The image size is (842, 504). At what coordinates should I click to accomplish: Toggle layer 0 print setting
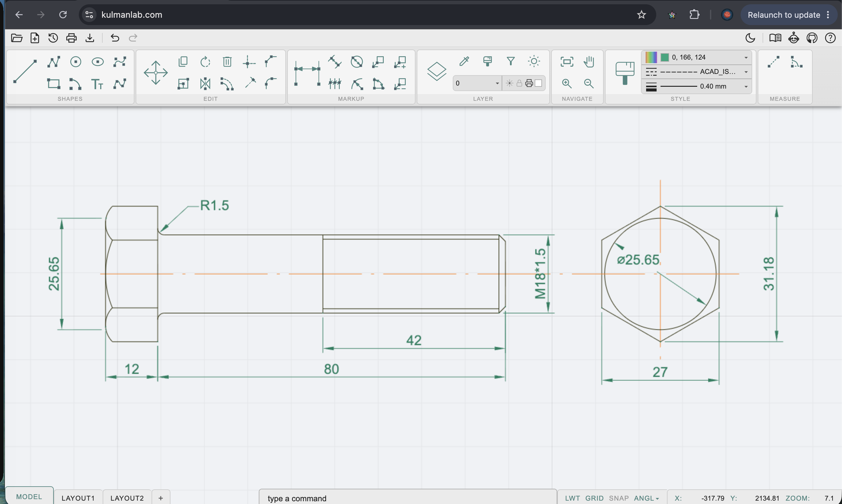coord(529,83)
